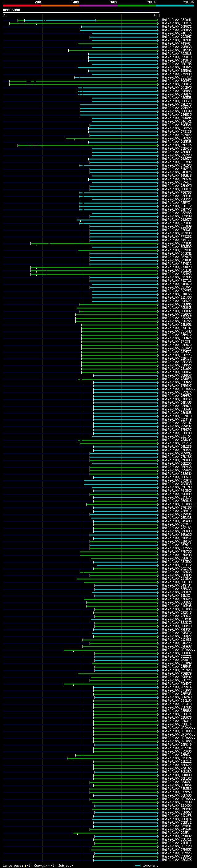This screenshot has height=868, width=197.
Task: Click the cyan ~100% identity legend segment
Action: point(175,6)
